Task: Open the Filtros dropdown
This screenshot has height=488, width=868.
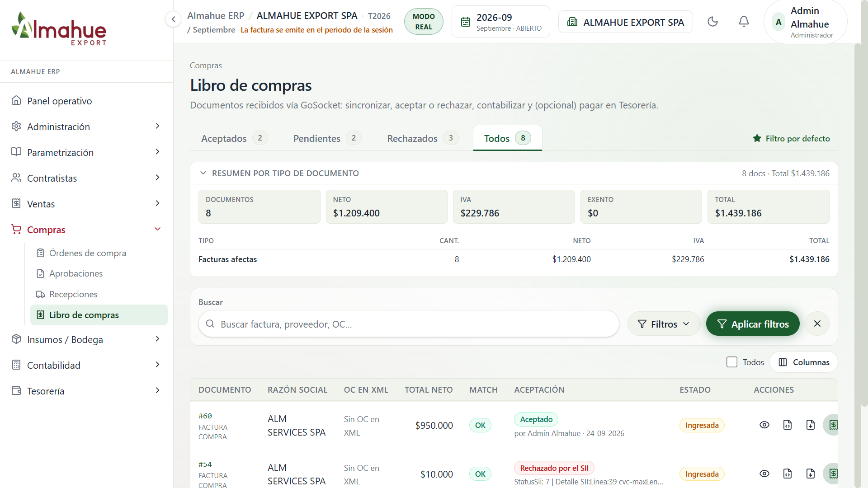Action: click(x=663, y=324)
